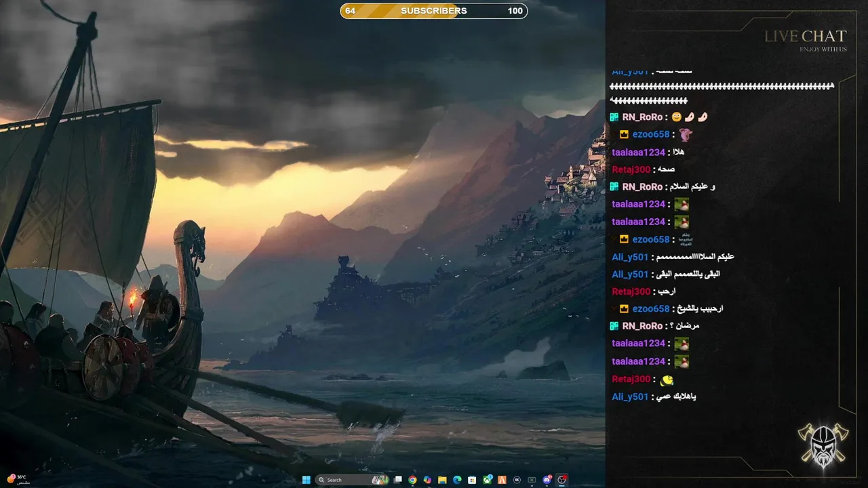Viewport: 868px width, 488px height.
Task: Click username taalaaa1234 on the 'هلا' message
Action: 638,152
